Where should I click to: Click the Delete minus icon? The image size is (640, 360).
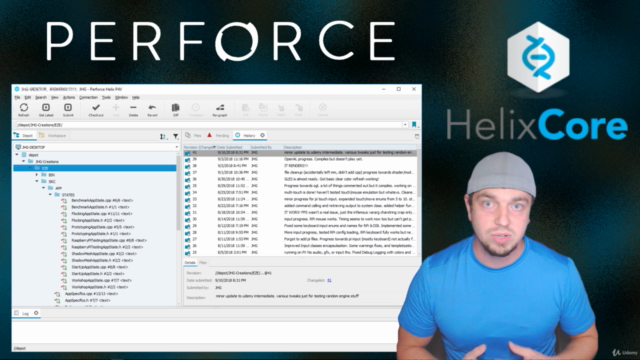click(133, 107)
